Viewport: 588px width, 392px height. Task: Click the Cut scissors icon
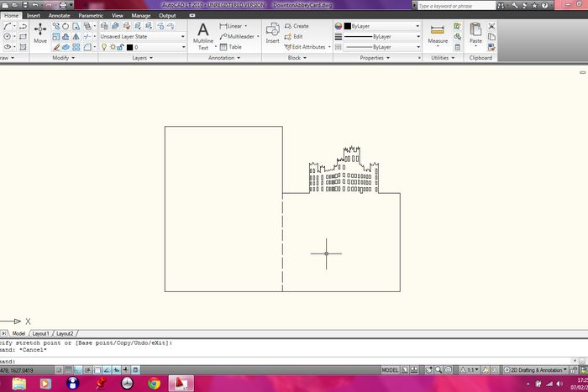pos(491,26)
